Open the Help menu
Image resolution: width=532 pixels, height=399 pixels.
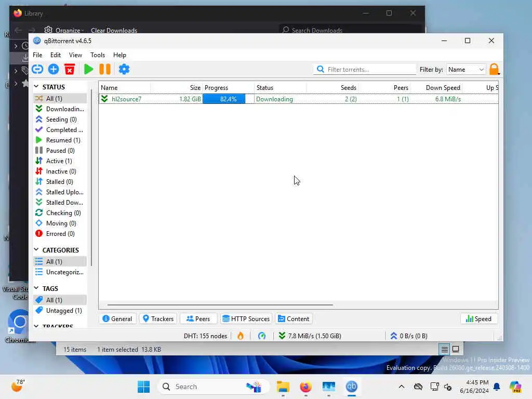119,55
